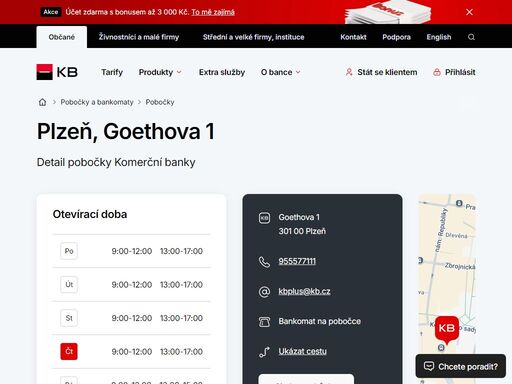Click the highlighted Čt day badge

pos(69,351)
